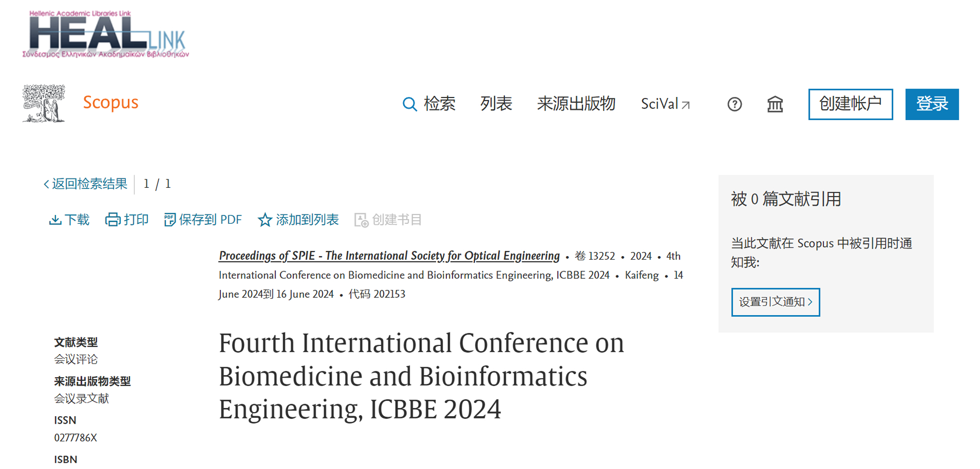Click the printer icon
The image size is (980, 469).
pyautogui.click(x=113, y=220)
